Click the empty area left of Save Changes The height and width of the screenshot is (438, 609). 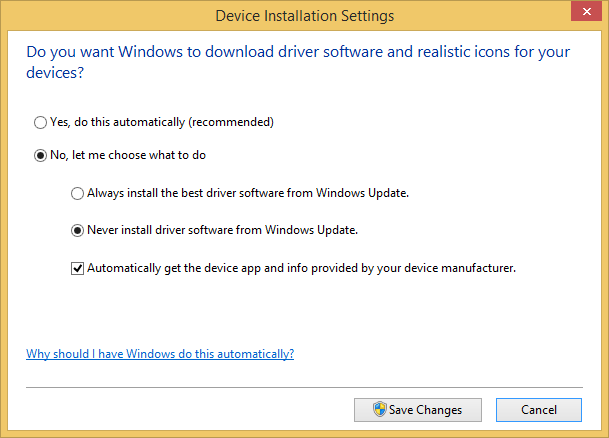pyautogui.click(x=180, y=410)
